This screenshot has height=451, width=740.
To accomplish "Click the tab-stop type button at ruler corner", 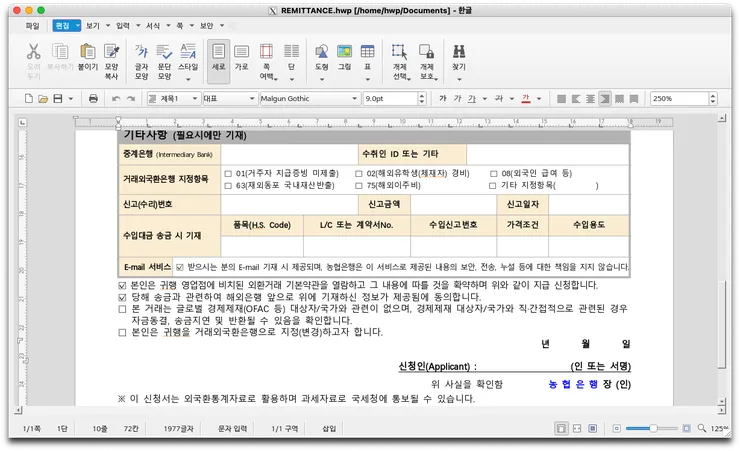I will click(23, 123).
